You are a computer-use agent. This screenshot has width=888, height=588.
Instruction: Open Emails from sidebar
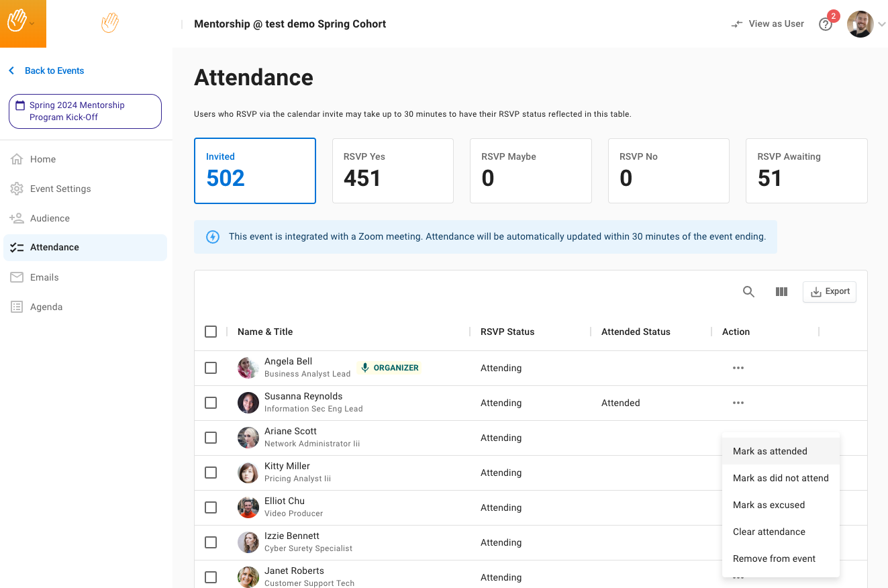(x=44, y=277)
